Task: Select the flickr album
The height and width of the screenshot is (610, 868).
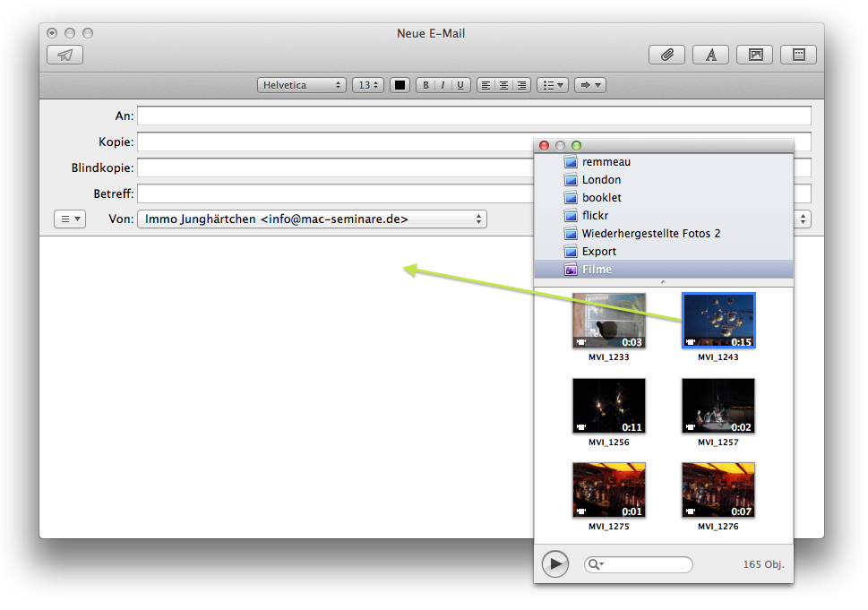Action: tap(663, 215)
